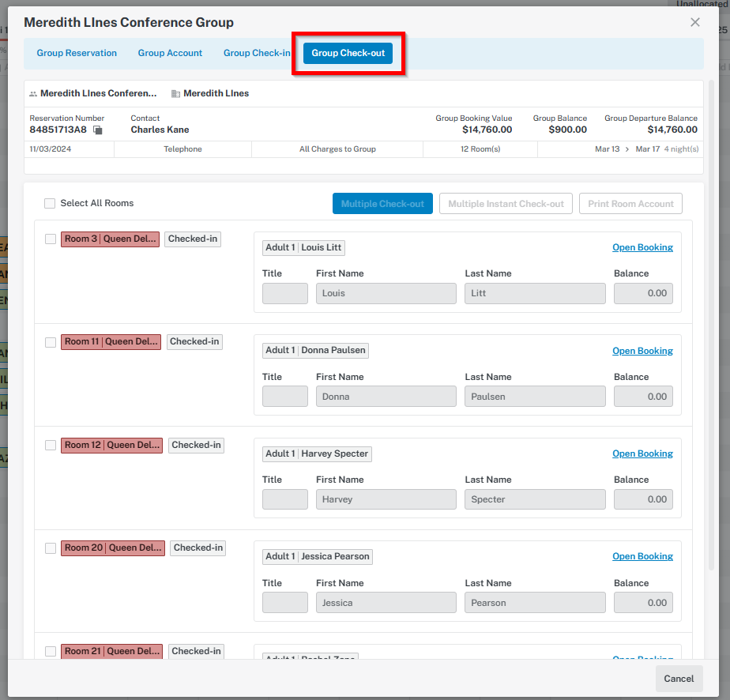Click the Room 11 | Queen Del... tag

point(111,342)
